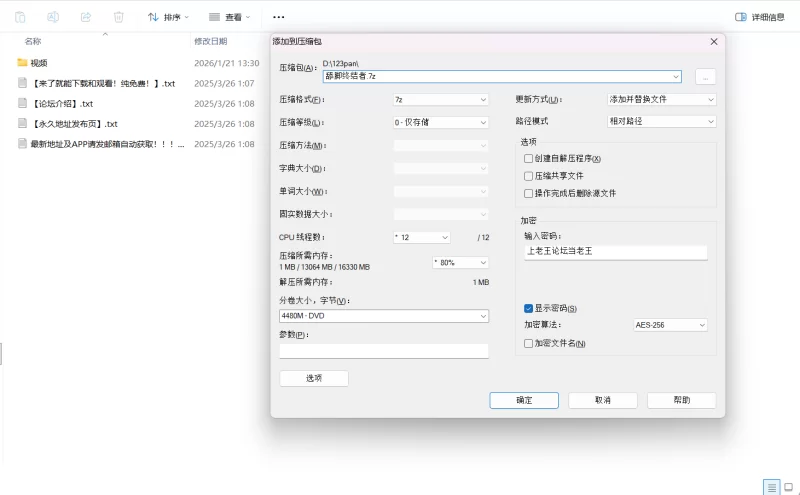Enable the 操作完成后删除源文件 checkbox
Image resolution: width=800 pixels, height=495 pixels.
pos(529,193)
